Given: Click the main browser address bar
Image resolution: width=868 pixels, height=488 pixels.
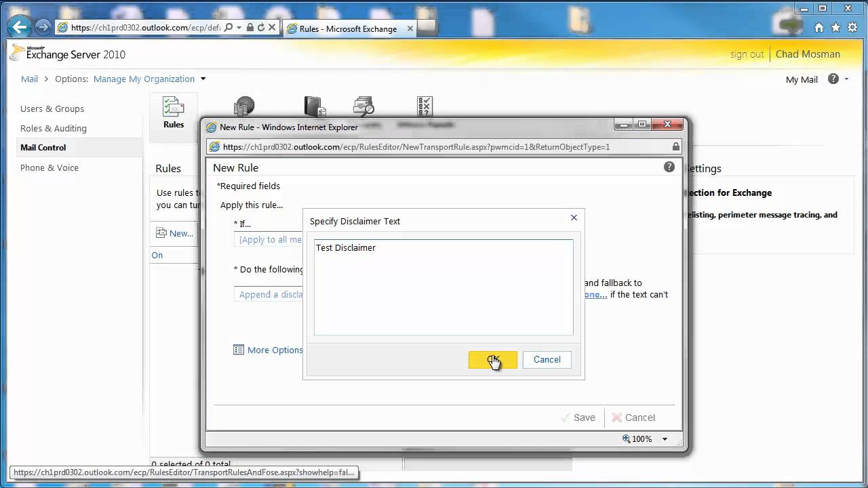Looking at the screenshot, I should (145, 28).
